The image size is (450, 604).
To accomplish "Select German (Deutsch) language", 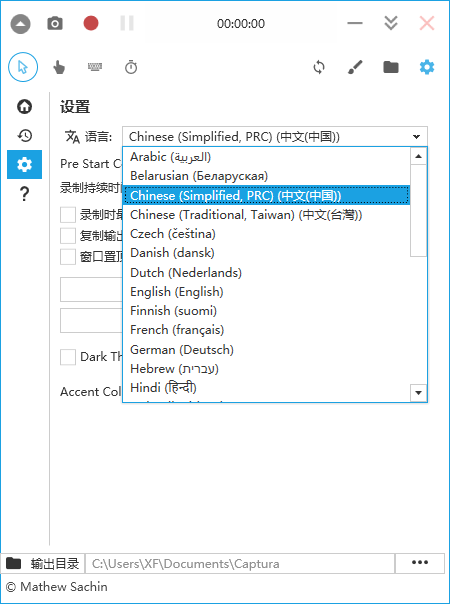I will 266,350.
